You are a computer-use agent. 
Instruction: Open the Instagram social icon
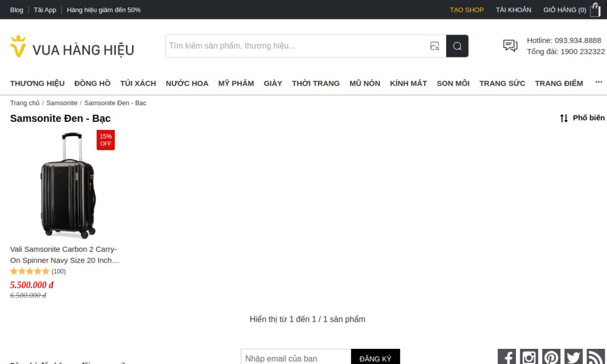click(529, 357)
